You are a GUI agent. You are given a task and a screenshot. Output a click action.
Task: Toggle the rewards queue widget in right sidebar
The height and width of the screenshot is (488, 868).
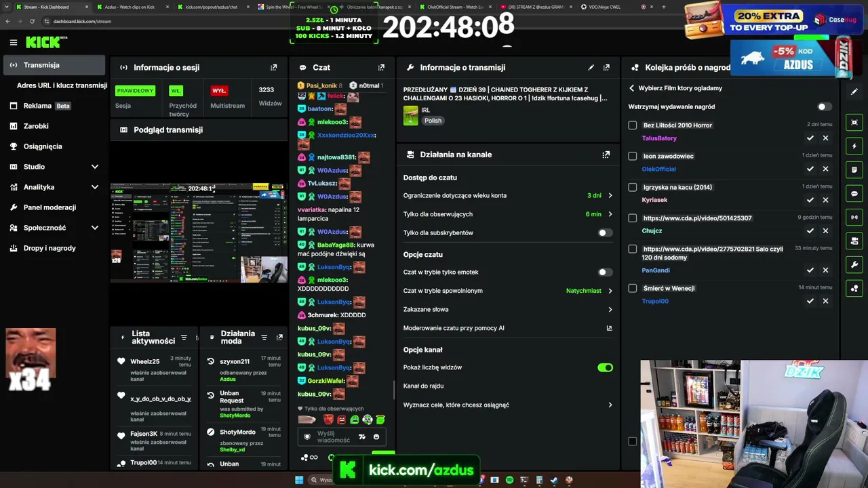tap(854, 289)
